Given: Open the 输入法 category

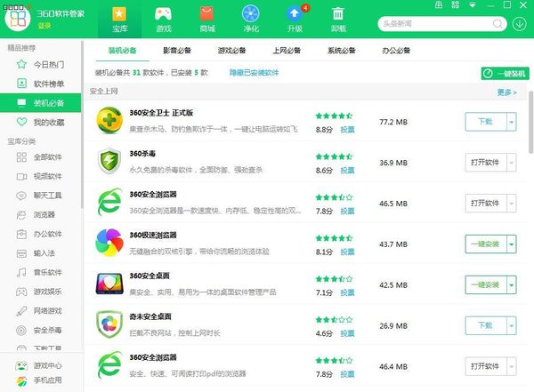Looking at the screenshot, I should click(41, 253).
